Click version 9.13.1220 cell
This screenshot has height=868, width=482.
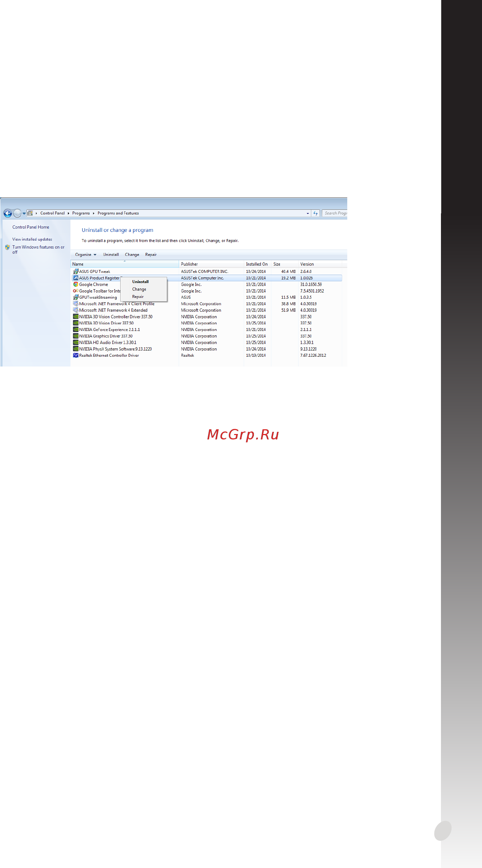click(308, 349)
